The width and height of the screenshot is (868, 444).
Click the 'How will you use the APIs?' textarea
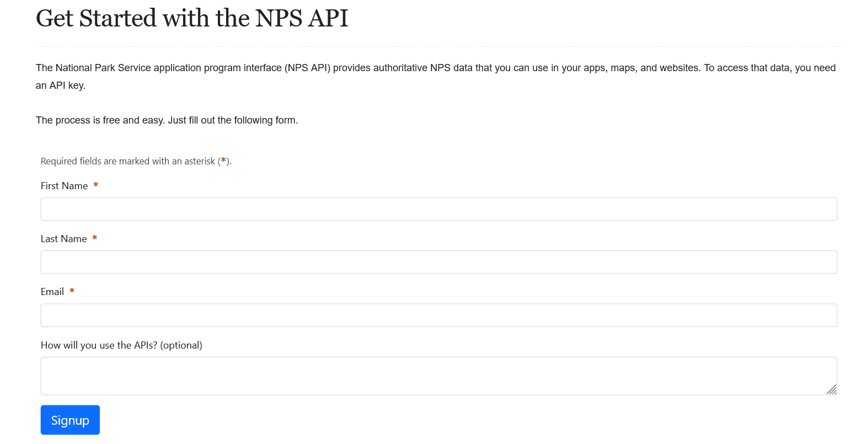(x=438, y=375)
